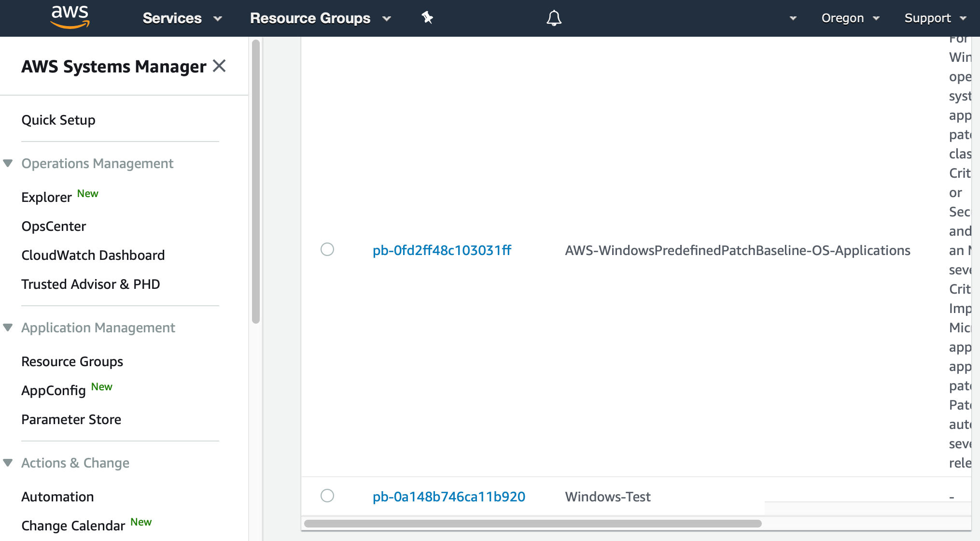The height and width of the screenshot is (541, 980).
Task: Open the pin shortcuts toolbar icon
Action: pyautogui.click(x=427, y=17)
